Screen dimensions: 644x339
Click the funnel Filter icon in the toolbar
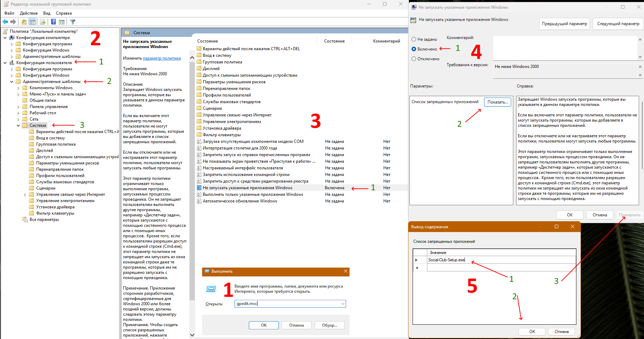click(72, 22)
